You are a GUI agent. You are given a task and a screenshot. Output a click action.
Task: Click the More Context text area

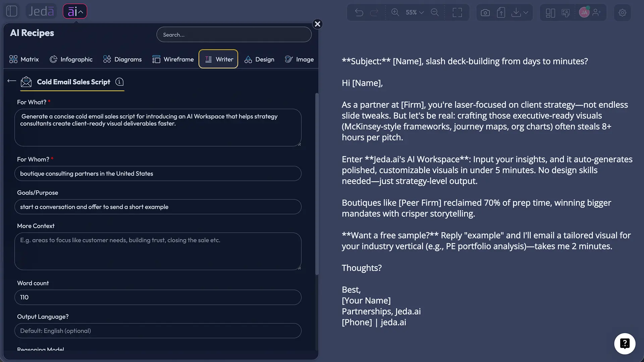tap(158, 251)
